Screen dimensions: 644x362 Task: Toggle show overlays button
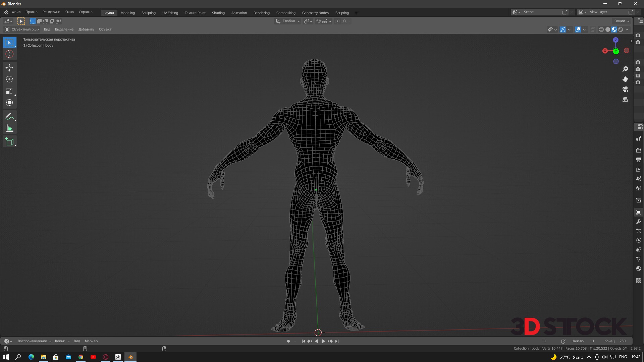point(578,29)
